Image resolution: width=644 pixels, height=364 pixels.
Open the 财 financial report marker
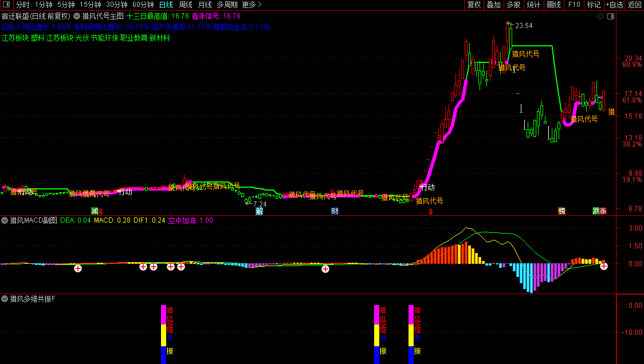click(x=335, y=211)
